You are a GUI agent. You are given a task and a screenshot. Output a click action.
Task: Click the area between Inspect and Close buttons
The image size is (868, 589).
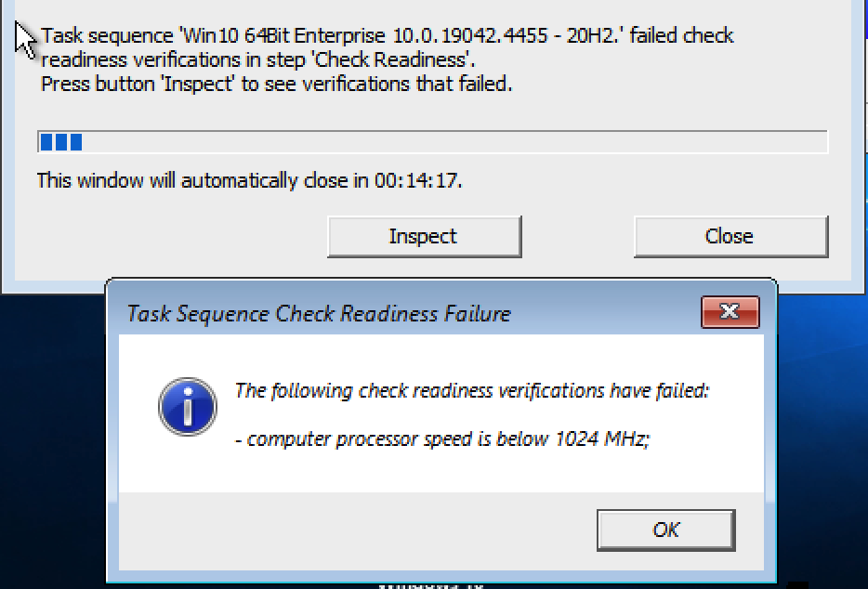coord(576,236)
